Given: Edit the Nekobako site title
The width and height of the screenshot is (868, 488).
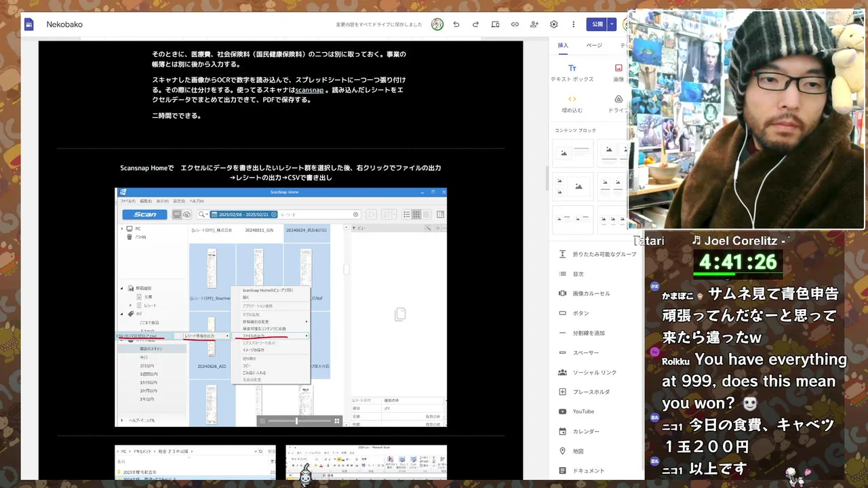Looking at the screenshot, I should [x=64, y=24].
